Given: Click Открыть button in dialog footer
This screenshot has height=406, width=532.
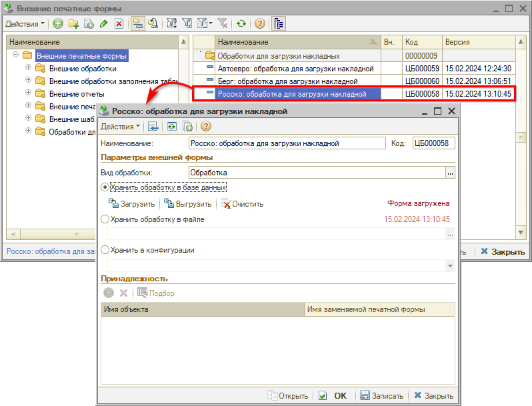Looking at the screenshot, I should [288, 395].
